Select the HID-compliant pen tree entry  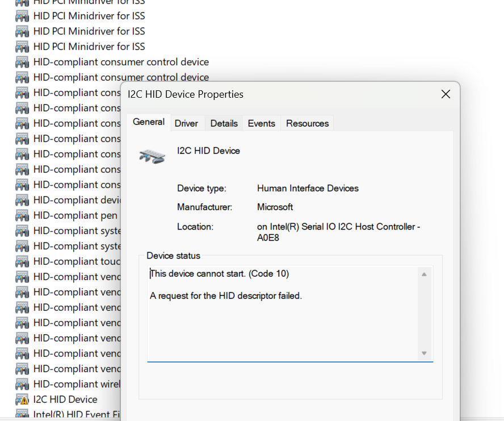[75, 215]
